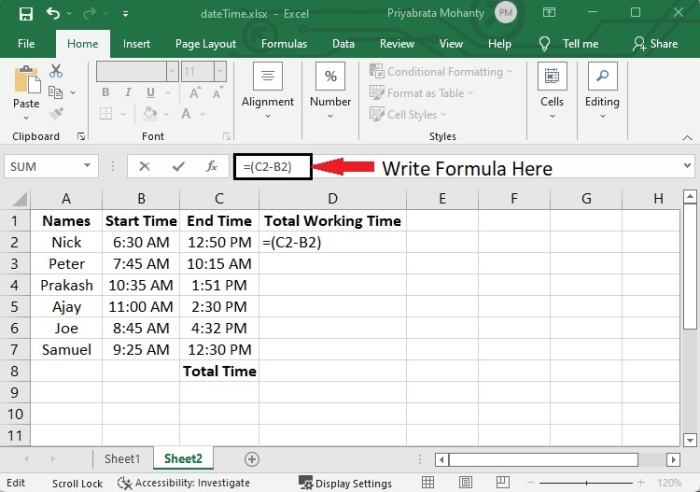Expand the Paste options arrow
Image resolution: width=700 pixels, height=492 pixels.
point(26,118)
